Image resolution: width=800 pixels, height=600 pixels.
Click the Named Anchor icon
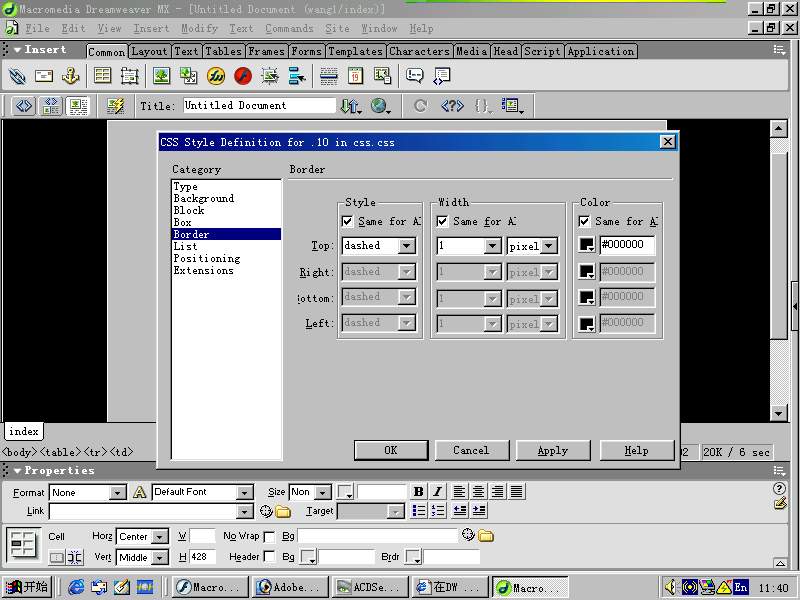(x=70, y=76)
